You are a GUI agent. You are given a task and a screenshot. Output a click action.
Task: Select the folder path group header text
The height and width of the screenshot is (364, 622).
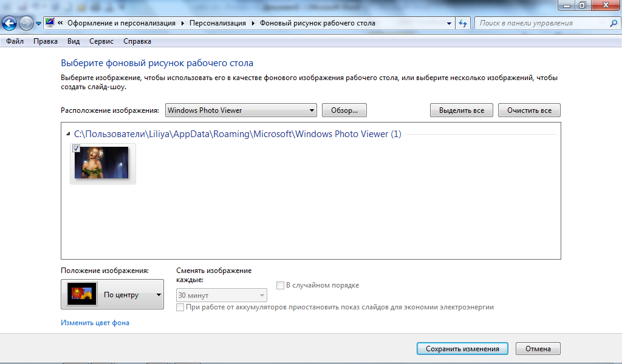pyautogui.click(x=238, y=134)
